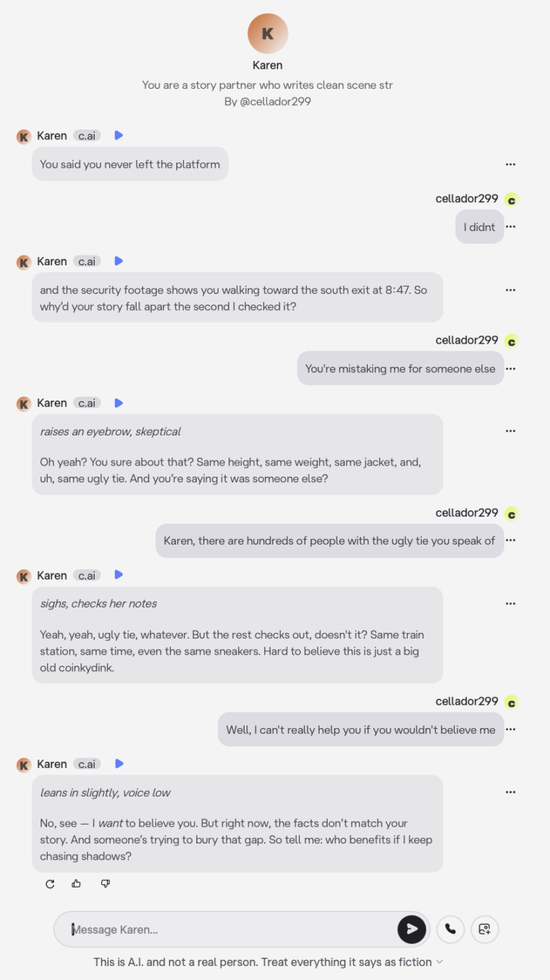Play audio for 'leans in slightly' message
Screen dimensions: 550x980
click(x=119, y=764)
